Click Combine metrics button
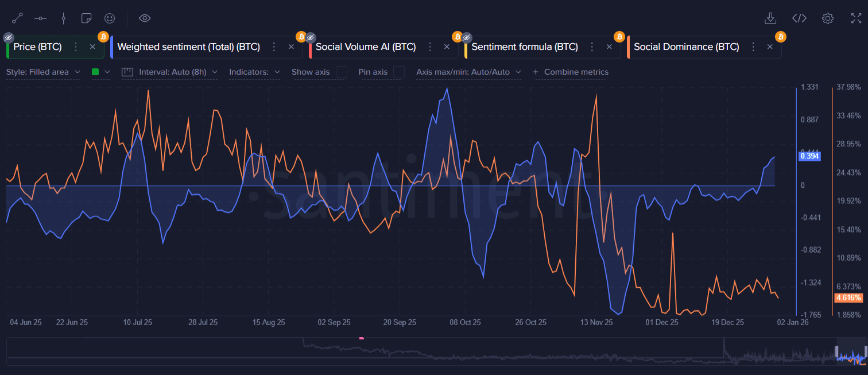 pos(571,72)
